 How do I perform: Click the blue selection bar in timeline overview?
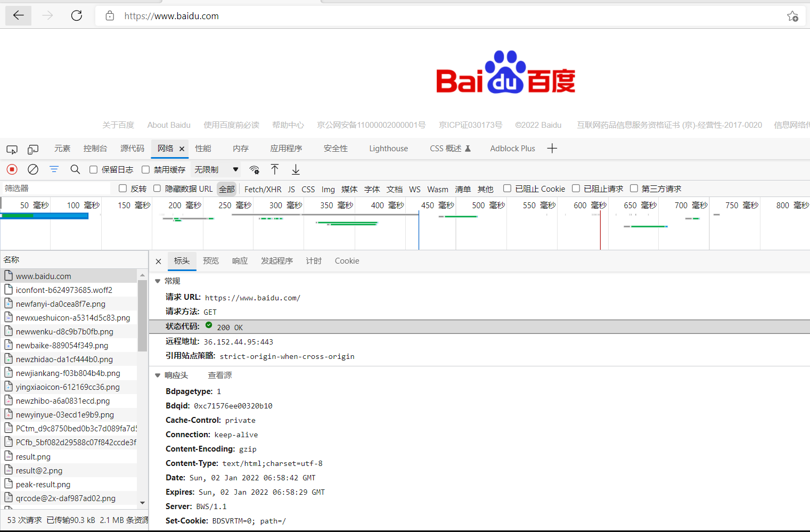(44, 216)
